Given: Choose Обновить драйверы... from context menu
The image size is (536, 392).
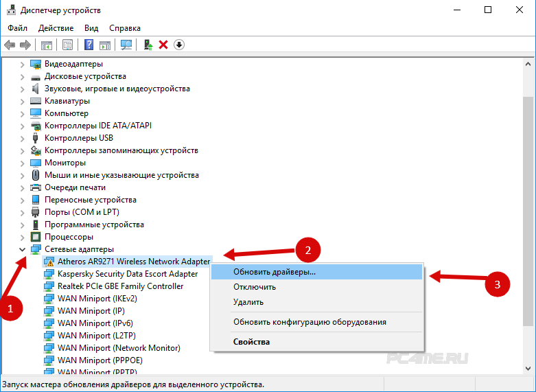Looking at the screenshot, I should point(316,272).
